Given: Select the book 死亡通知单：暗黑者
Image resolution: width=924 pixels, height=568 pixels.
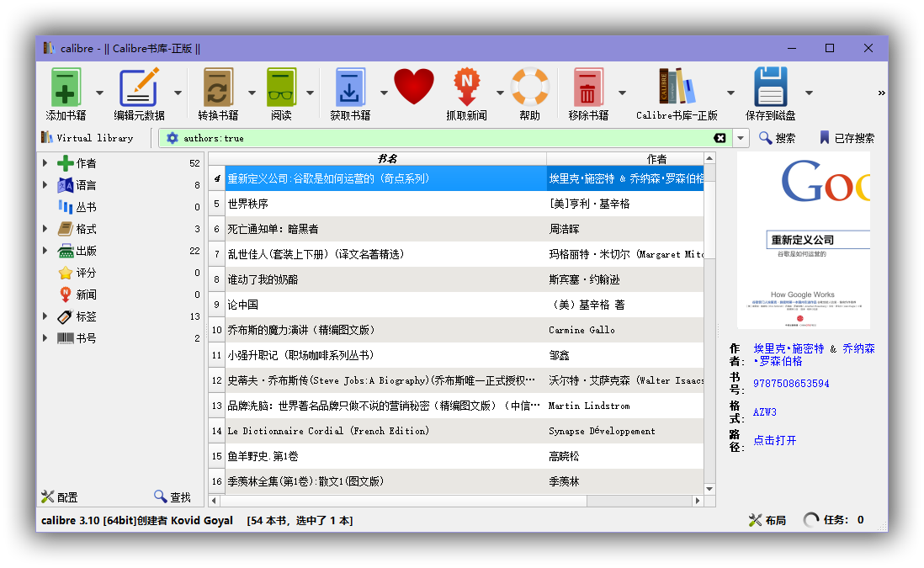Looking at the screenshot, I should (273, 229).
